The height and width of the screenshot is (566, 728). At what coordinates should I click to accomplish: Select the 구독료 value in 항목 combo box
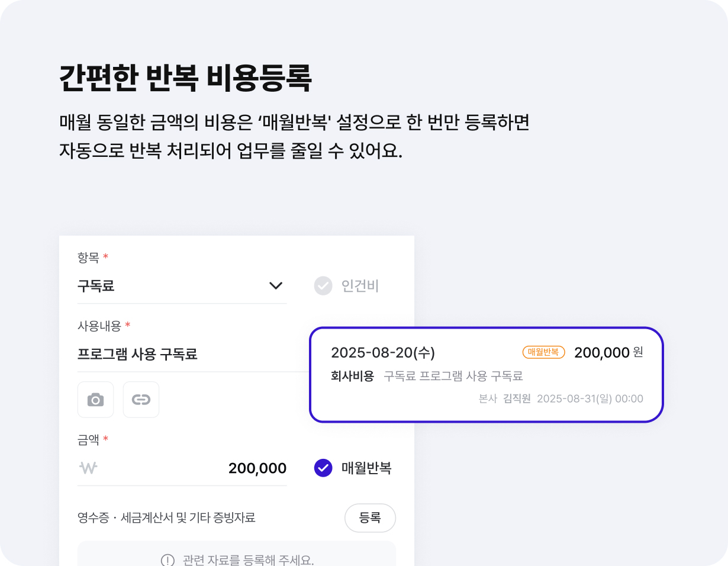point(96,287)
